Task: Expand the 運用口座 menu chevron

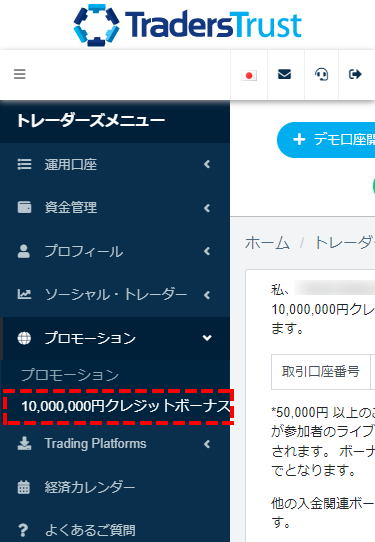Action: pos(207,164)
